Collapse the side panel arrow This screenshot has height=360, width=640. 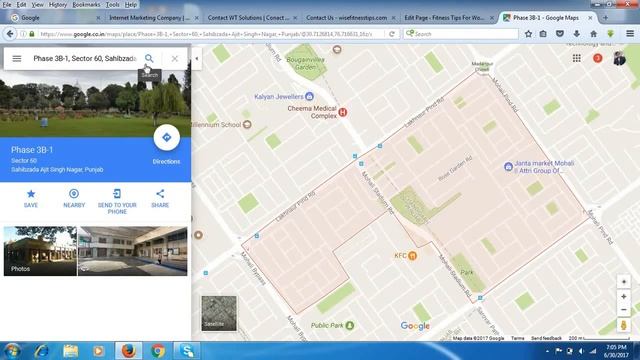[197, 59]
